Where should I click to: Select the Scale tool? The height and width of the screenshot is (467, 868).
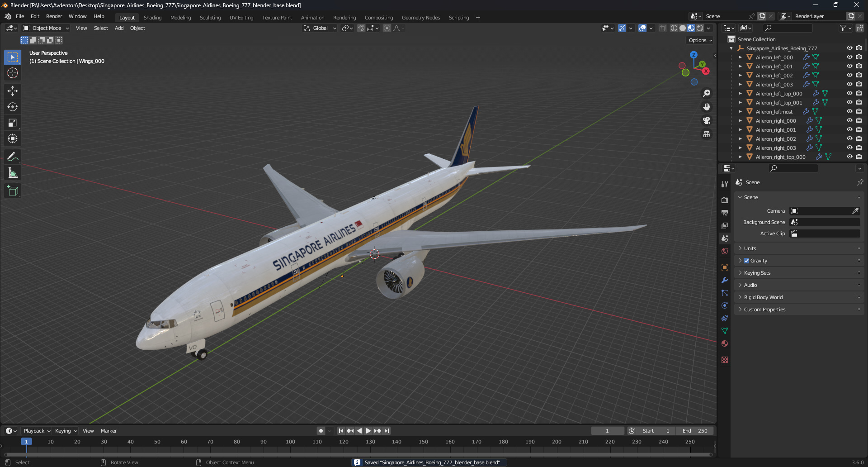(x=13, y=123)
